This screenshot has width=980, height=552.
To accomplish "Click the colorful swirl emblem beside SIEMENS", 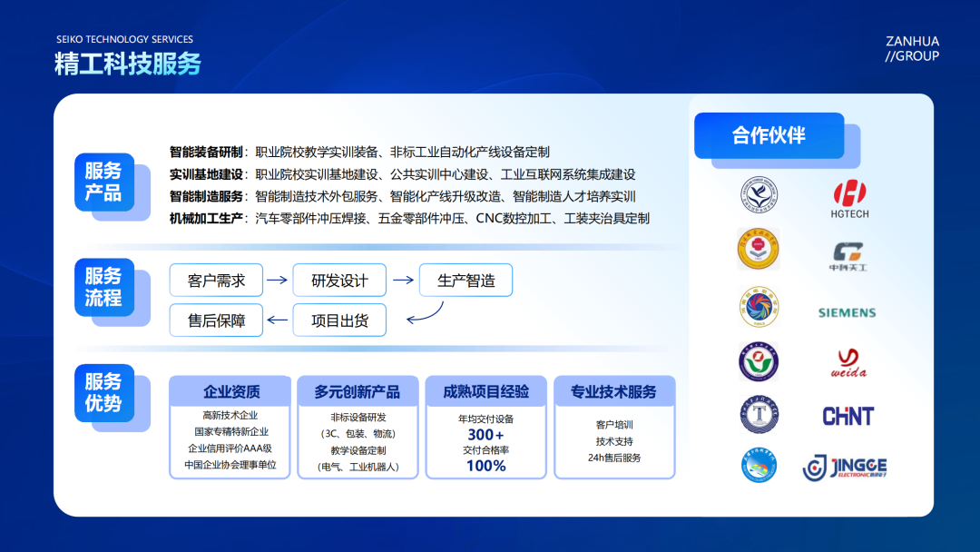I will tap(759, 307).
